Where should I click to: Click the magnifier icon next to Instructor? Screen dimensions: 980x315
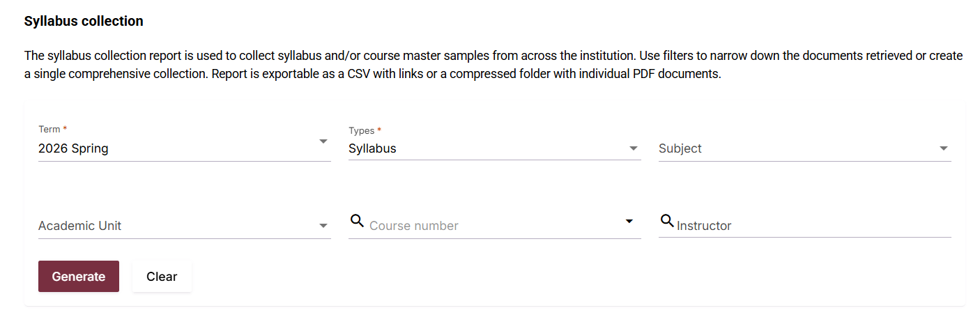tap(666, 221)
